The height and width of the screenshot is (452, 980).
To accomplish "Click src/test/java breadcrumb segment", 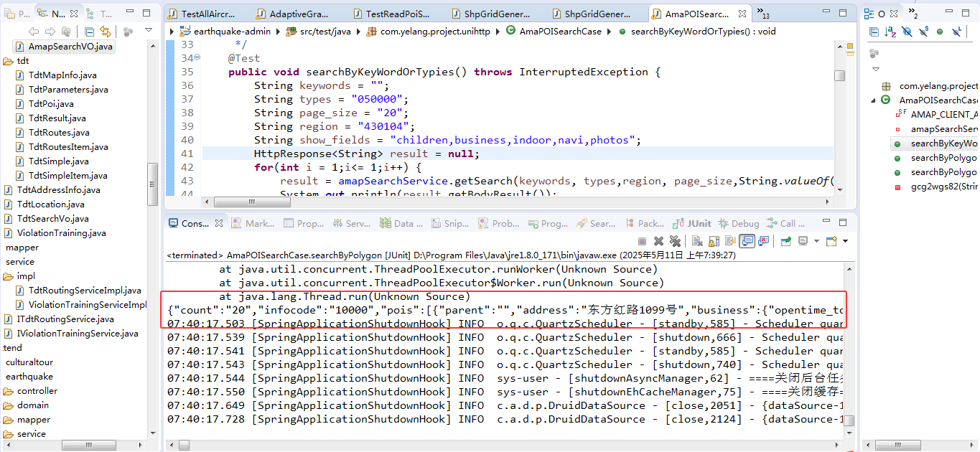I will point(318,31).
